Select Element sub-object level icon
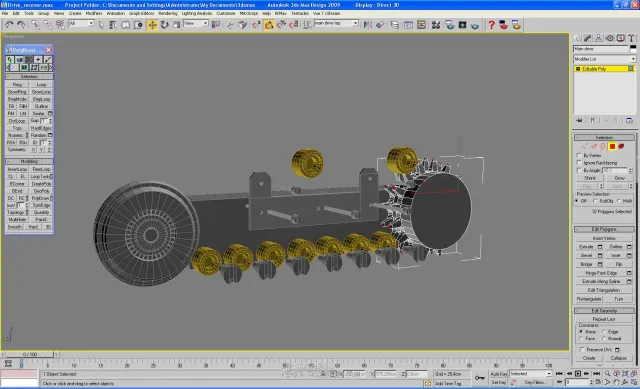The height and width of the screenshot is (389, 640). [621, 147]
